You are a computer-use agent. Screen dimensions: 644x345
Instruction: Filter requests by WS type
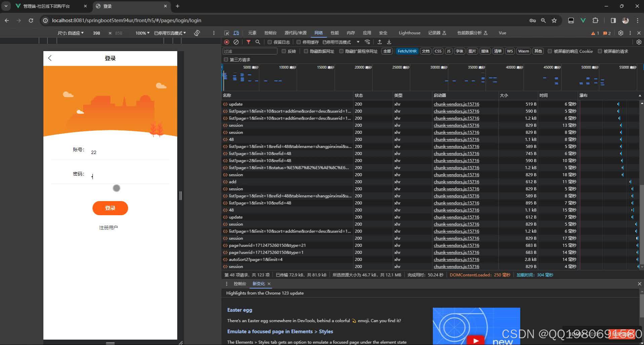click(x=510, y=51)
